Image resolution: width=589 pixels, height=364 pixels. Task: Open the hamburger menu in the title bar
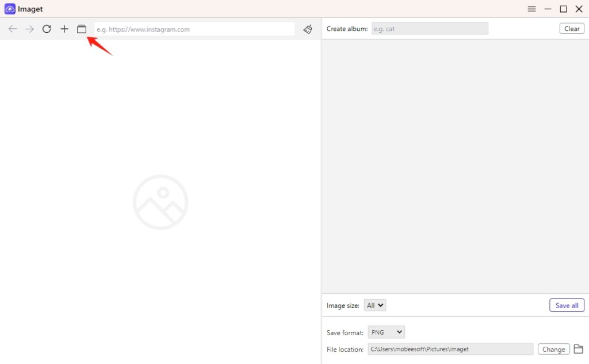[x=531, y=9]
